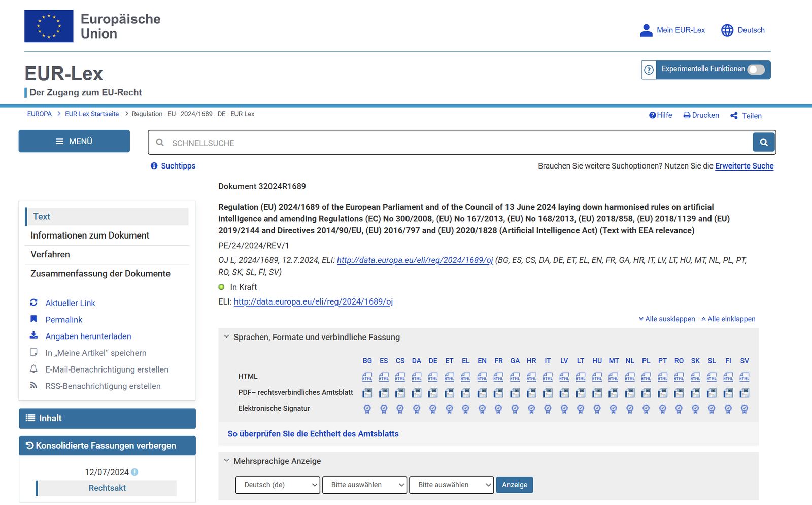
Task: Open the German HTML version icon
Action: 433,377
